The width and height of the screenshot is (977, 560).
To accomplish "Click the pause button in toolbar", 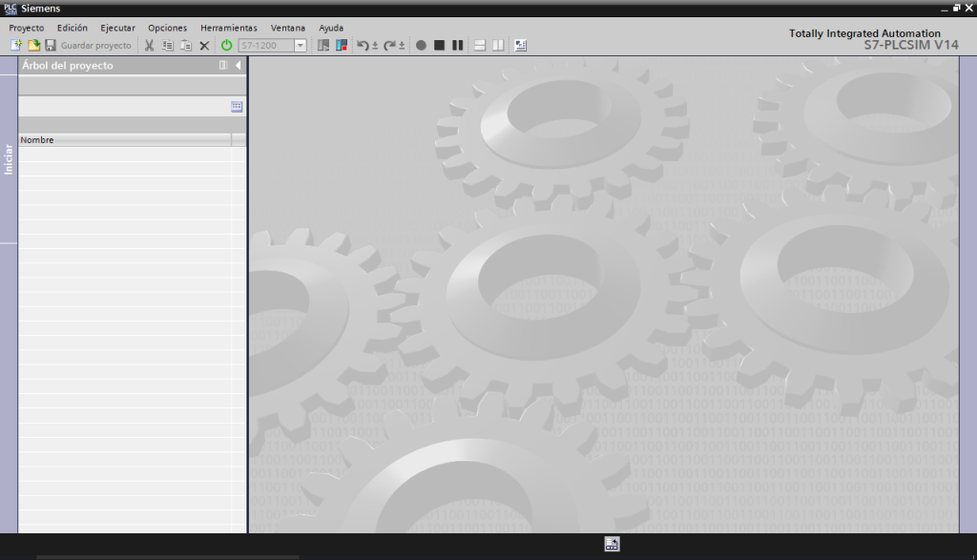I will (x=457, y=45).
